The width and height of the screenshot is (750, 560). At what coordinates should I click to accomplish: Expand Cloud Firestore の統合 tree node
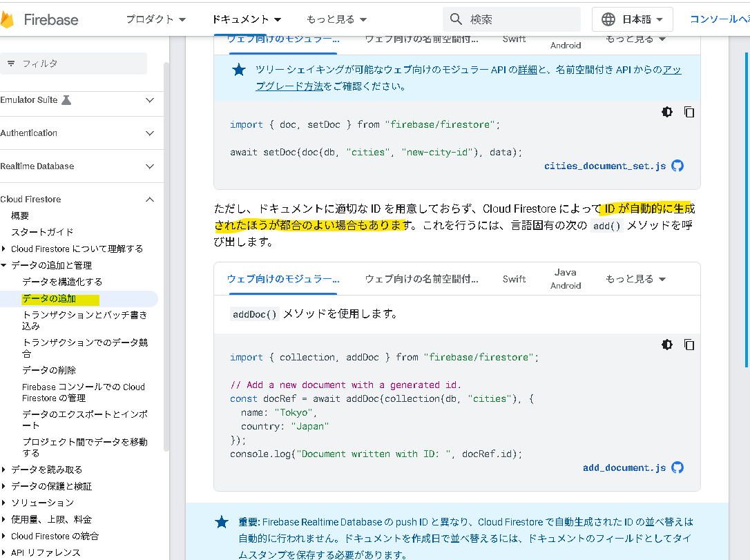click(4, 536)
